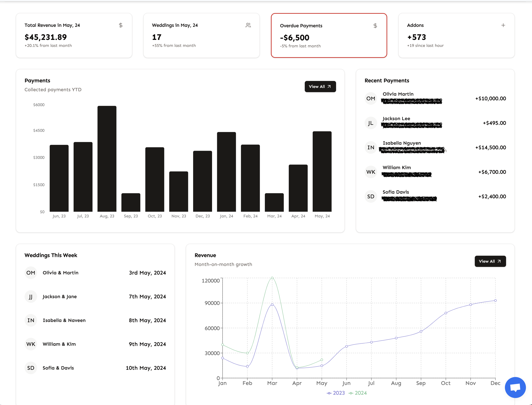Screen dimensions: 532x405
Task: Click the dollar icon on Overdue Payments card
Action: [x=375, y=26]
